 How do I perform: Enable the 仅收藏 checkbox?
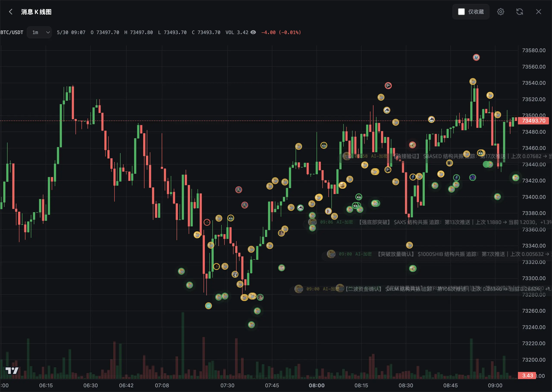[x=461, y=12]
